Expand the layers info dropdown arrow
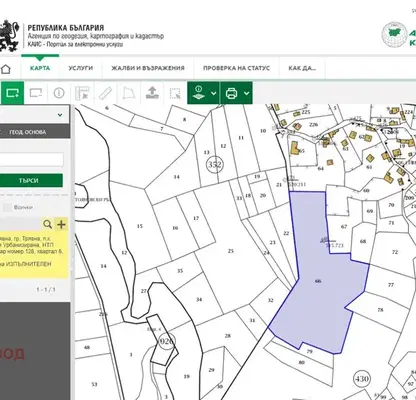Viewport: 416px width, 400px height. [x=214, y=93]
